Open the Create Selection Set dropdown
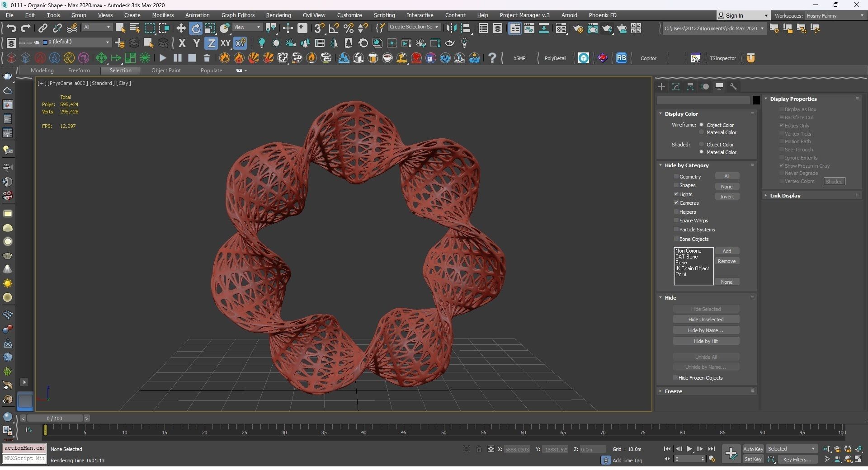 [414, 27]
